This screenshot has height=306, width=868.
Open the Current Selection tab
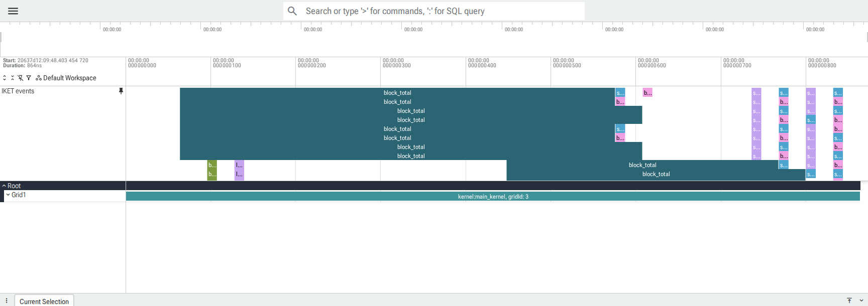(x=44, y=300)
